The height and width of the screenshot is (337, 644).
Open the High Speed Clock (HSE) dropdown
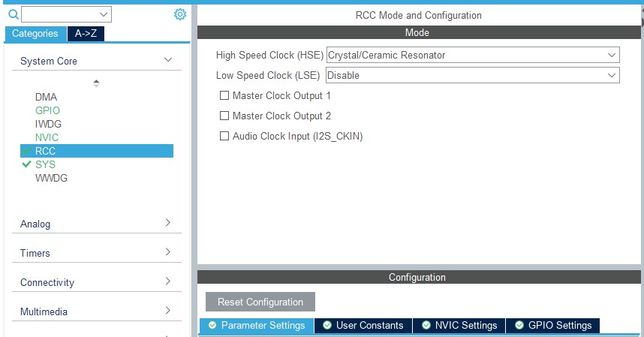tap(472, 56)
